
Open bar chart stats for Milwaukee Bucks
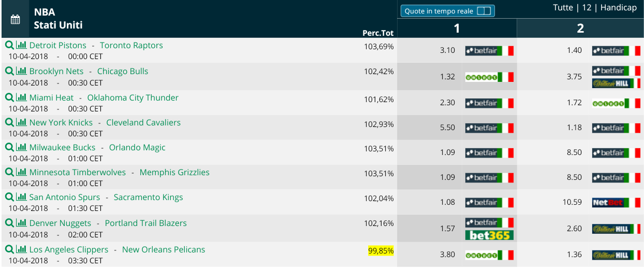21,147
